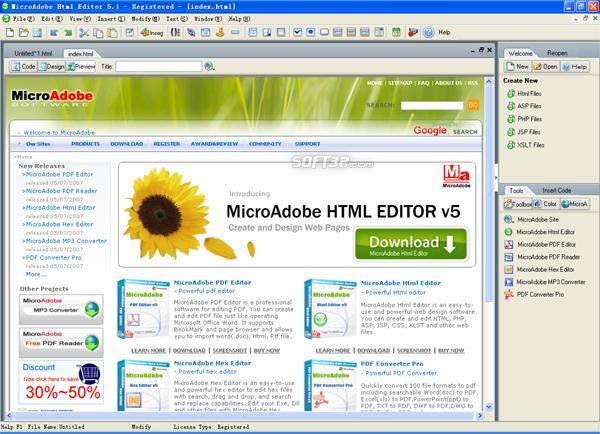
Task: Create a new Html Files document
Action: coord(524,93)
